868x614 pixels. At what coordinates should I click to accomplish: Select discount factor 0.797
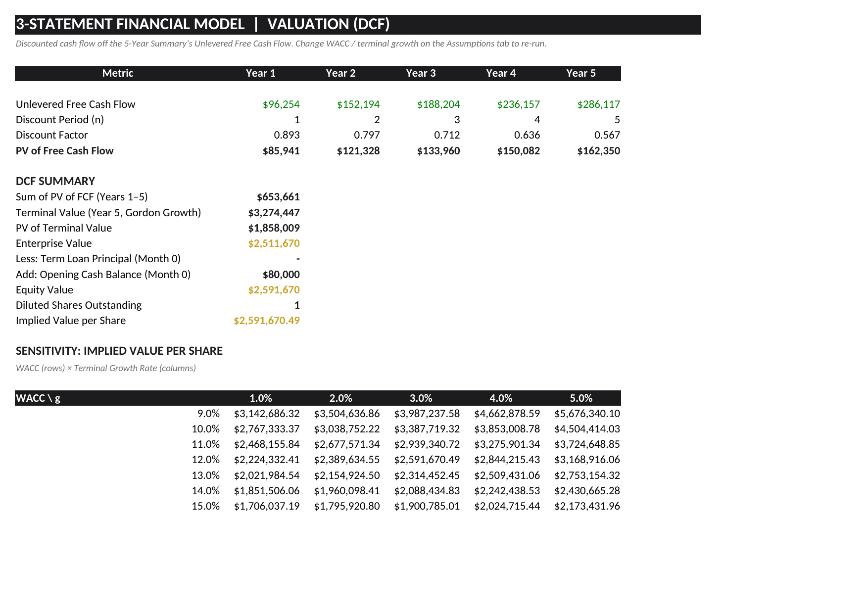[x=367, y=135]
